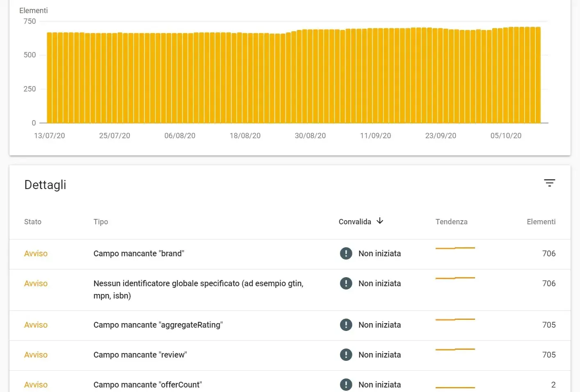This screenshot has width=580, height=392.
Task: Click trend sparkline in "aggregateRating" row
Action: pyautogui.click(x=455, y=319)
